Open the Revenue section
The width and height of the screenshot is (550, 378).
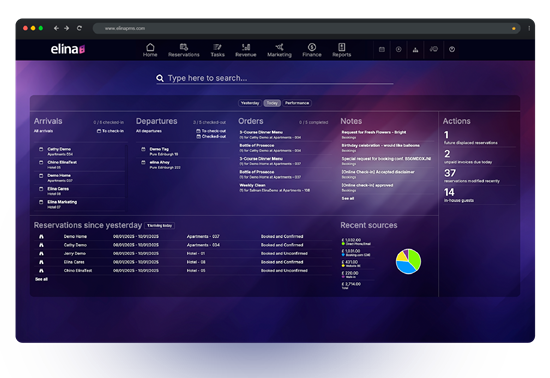click(x=246, y=50)
